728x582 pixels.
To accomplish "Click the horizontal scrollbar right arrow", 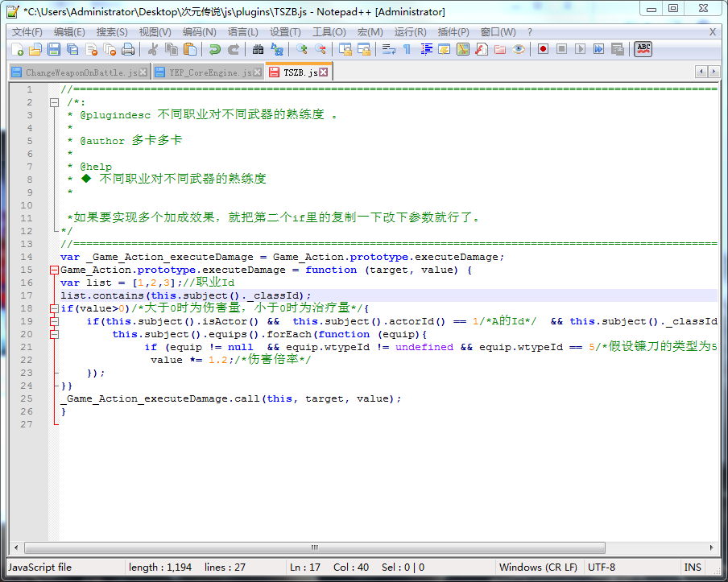I will [712, 547].
